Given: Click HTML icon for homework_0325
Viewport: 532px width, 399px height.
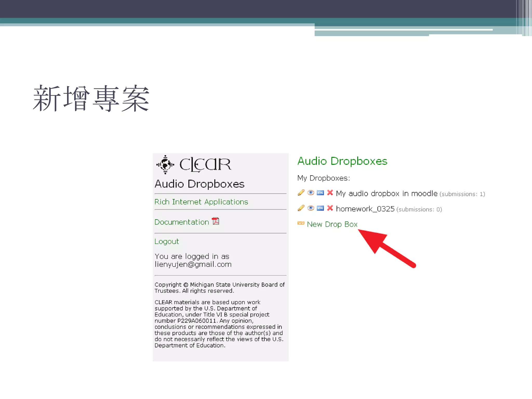Looking at the screenshot, I should coord(320,208).
